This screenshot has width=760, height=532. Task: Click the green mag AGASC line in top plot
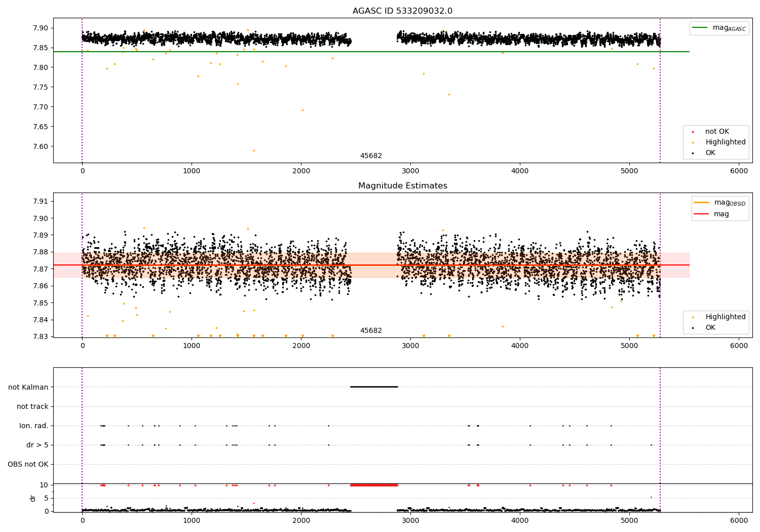pos(371,52)
